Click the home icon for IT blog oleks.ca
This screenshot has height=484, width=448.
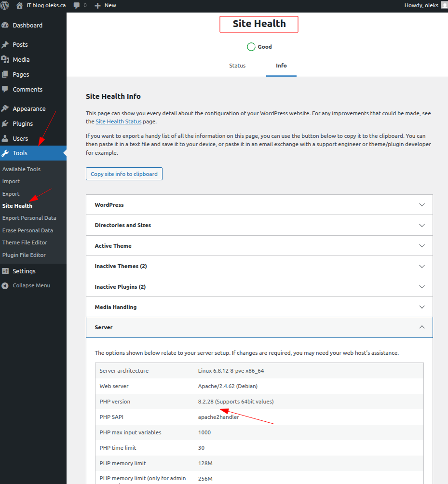click(x=19, y=5)
